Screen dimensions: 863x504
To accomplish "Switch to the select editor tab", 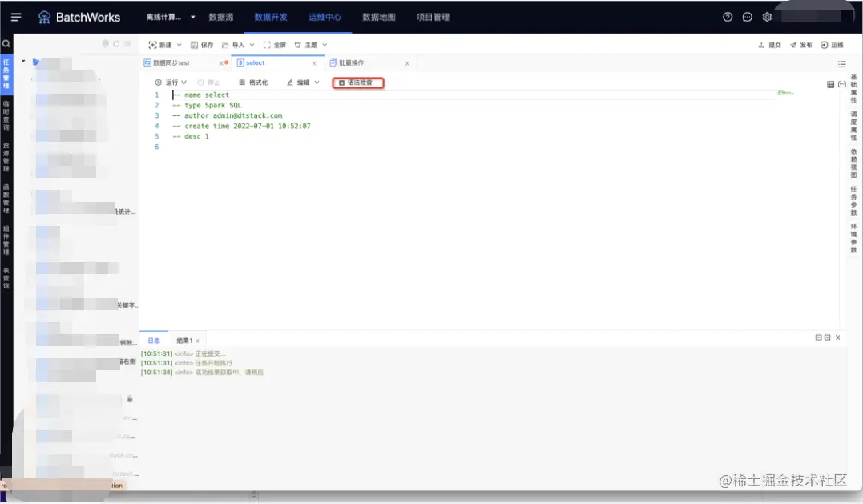I will point(255,62).
